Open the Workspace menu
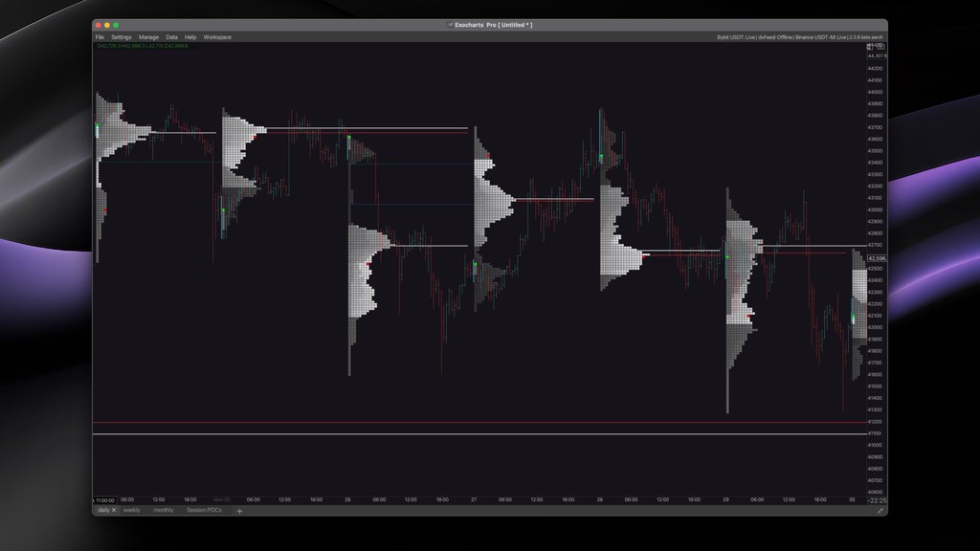980x551 pixels. tap(216, 36)
